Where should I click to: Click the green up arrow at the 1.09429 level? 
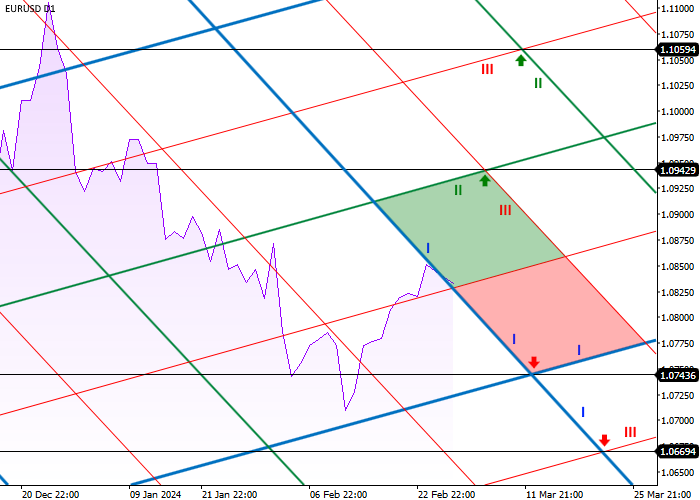pyautogui.click(x=485, y=180)
